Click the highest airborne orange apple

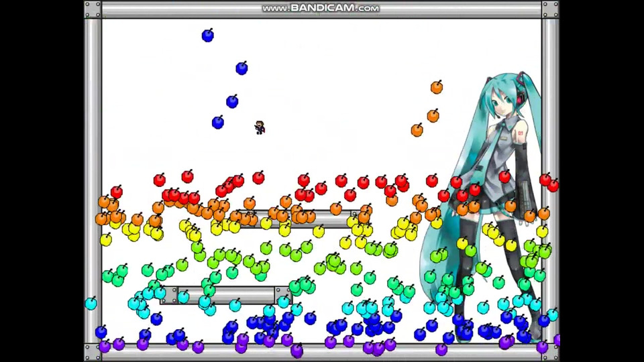coord(437,87)
